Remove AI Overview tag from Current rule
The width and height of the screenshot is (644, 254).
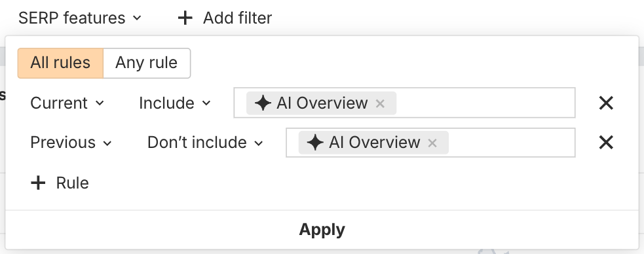(380, 104)
